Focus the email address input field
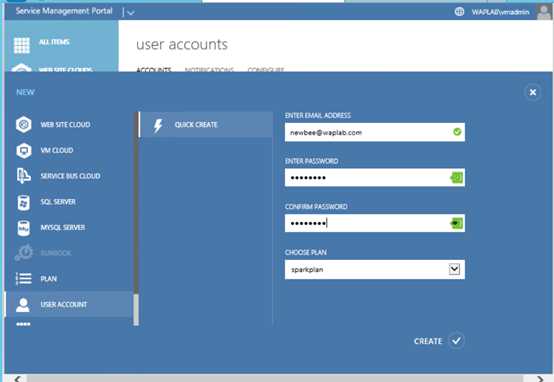Image resolution: width=554 pixels, height=382 pixels. pos(375,132)
